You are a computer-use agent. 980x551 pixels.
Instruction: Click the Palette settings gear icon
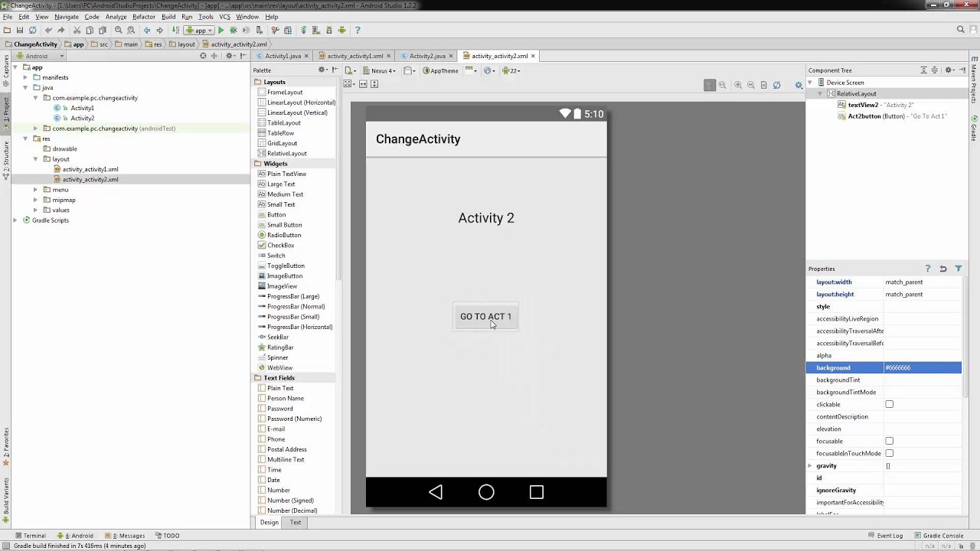322,70
